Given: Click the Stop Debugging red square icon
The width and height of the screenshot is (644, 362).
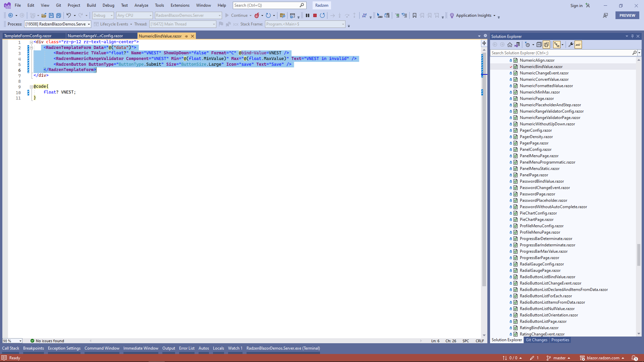Looking at the screenshot, I should pos(315,15).
